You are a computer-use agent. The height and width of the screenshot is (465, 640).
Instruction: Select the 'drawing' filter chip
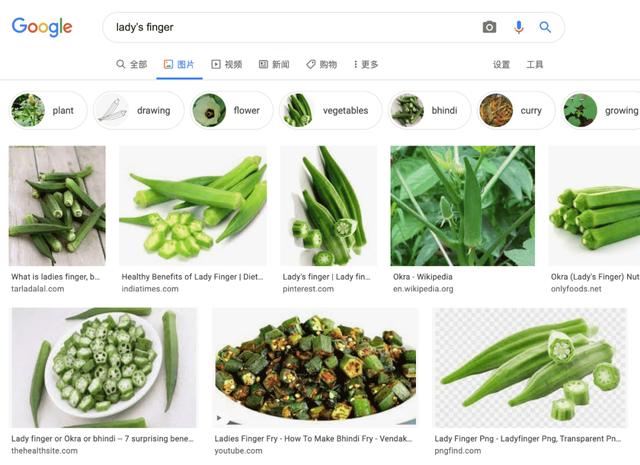(x=138, y=110)
